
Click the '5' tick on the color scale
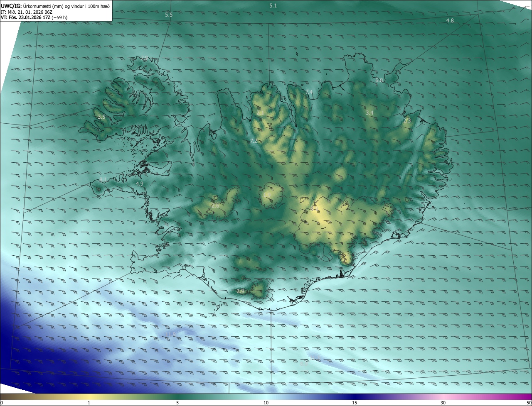(177, 403)
